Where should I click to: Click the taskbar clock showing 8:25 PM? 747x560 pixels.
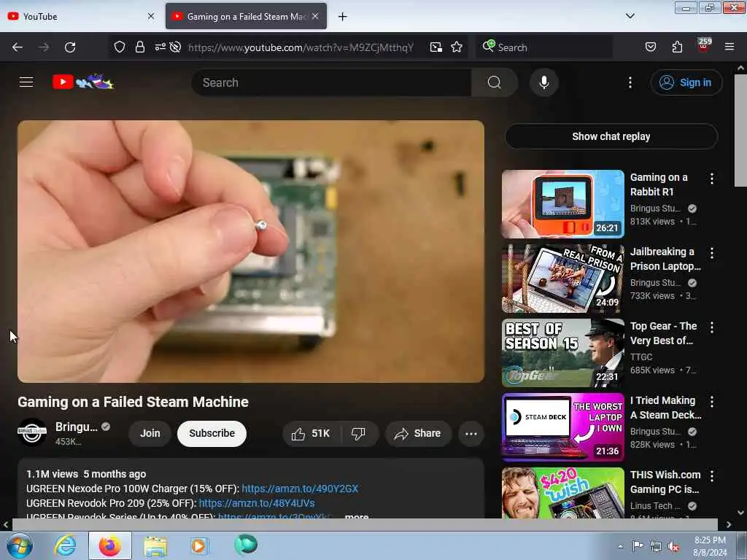pyautogui.click(x=710, y=546)
